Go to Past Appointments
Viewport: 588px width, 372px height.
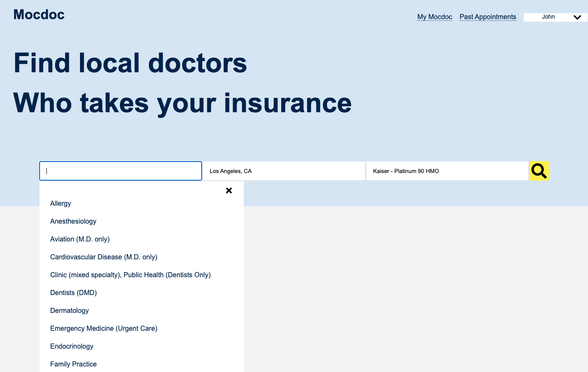(x=488, y=17)
